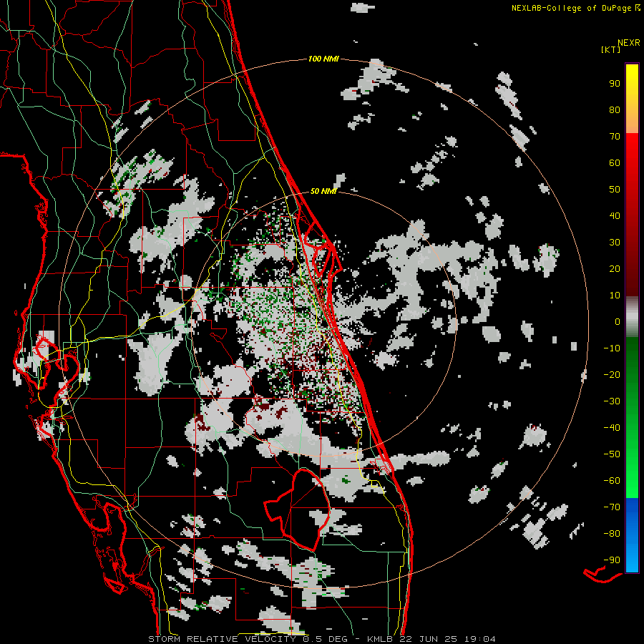
Task: Click the -60 value on the velocity scale
Action: 612,481
